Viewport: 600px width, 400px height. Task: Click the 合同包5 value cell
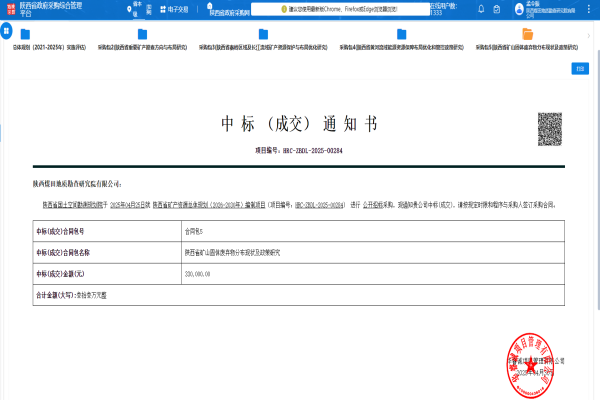[x=373, y=231]
